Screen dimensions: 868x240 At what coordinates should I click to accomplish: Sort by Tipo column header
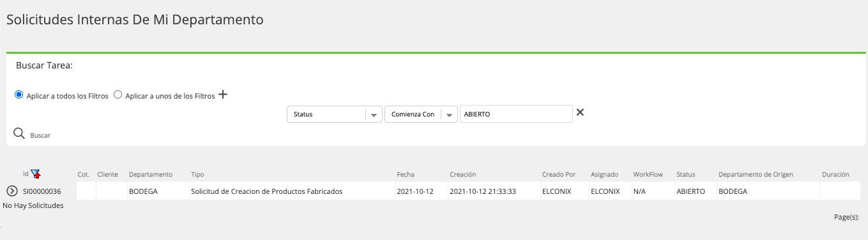click(x=197, y=174)
